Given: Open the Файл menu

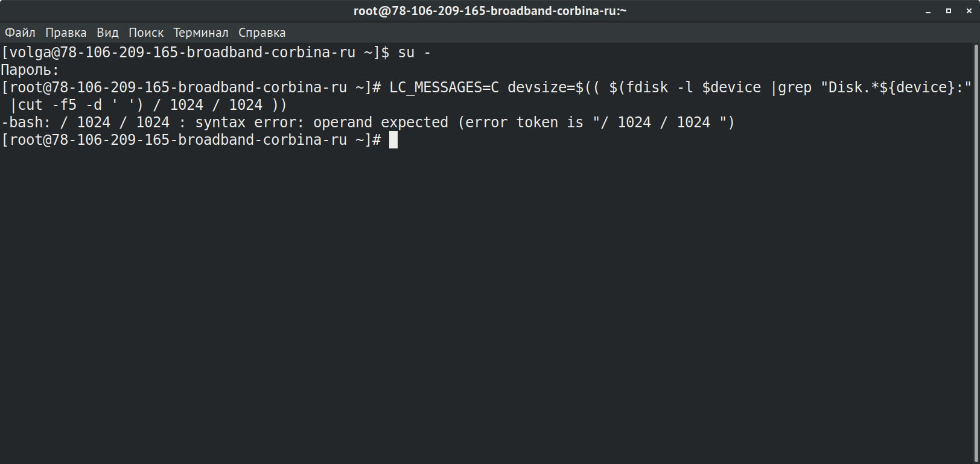Looking at the screenshot, I should (x=20, y=33).
